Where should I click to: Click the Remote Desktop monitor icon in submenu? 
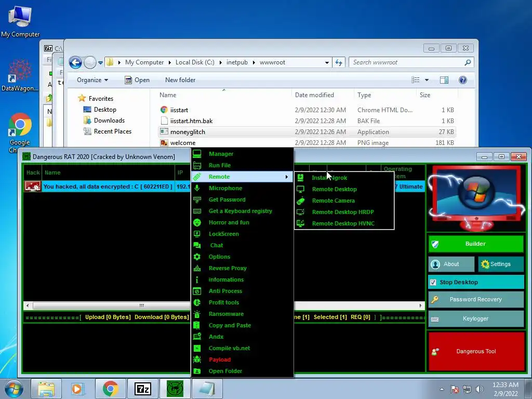(300, 189)
